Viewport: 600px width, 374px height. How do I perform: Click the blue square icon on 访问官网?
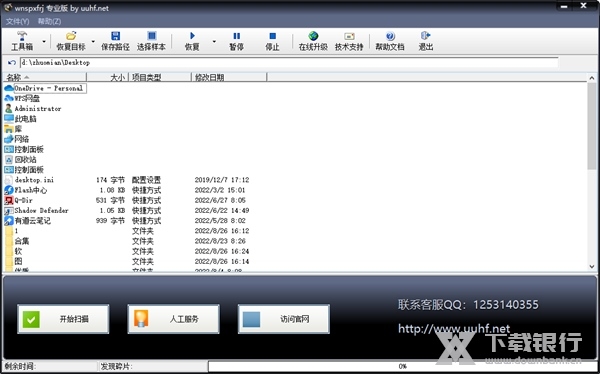click(x=251, y=319)
